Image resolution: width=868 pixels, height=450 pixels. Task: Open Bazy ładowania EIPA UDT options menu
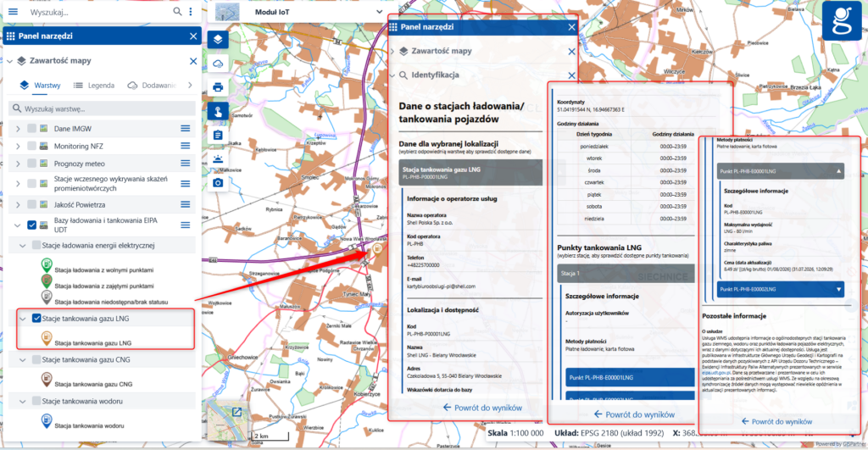[186, 225]
